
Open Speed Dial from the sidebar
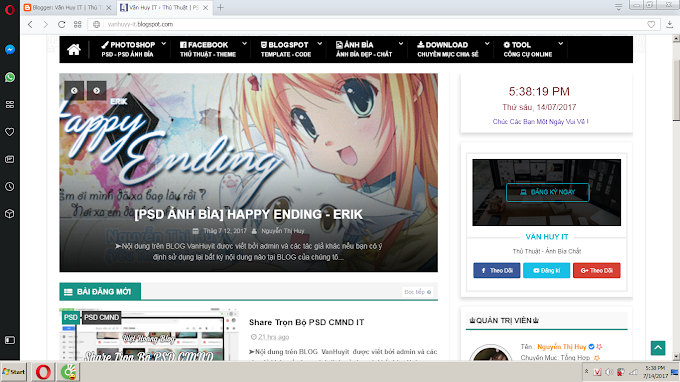coord(10,104)
